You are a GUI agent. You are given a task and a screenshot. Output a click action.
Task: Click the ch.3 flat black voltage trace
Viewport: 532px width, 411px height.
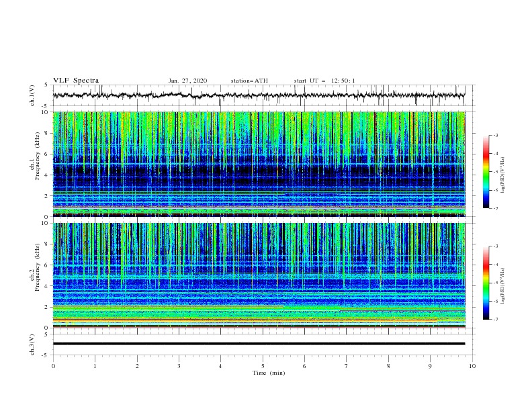(x=259, y=344)
